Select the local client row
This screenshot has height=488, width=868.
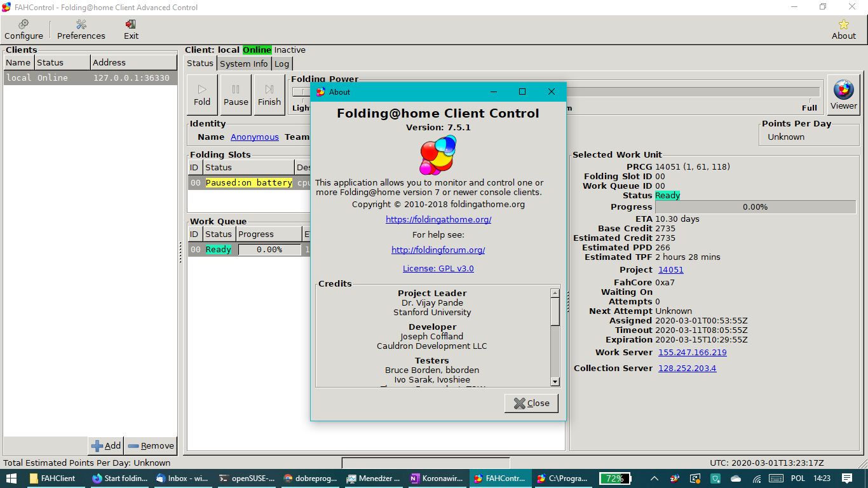(x=90, y=78)
